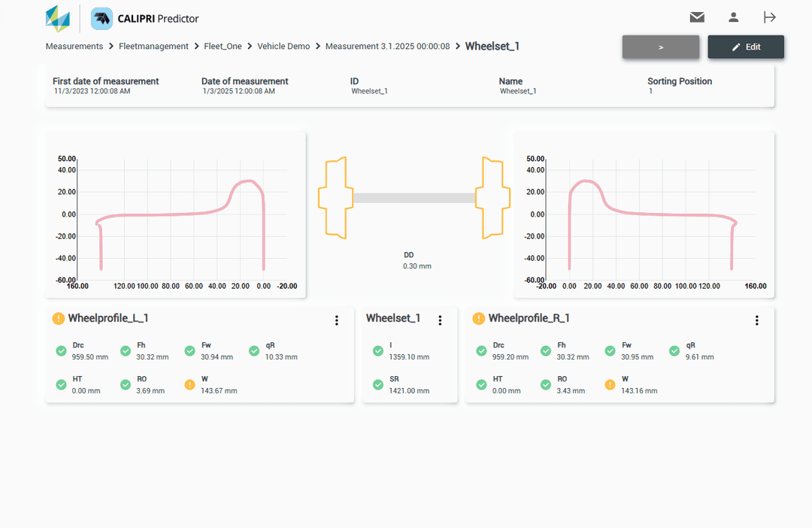Click the gray next arrow button beside Edit
Viewport: 812px width, 528px height.
click(x=661, y=47)
